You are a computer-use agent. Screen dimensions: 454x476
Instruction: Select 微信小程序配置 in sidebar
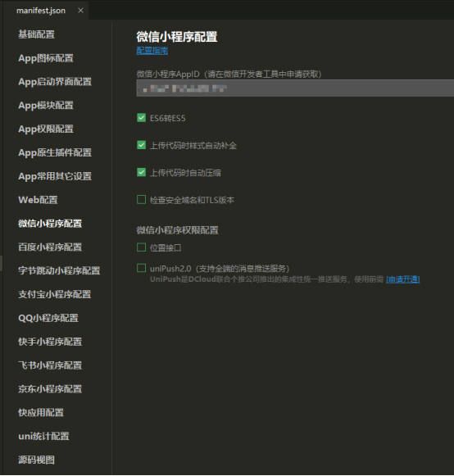tap(50, 224)
